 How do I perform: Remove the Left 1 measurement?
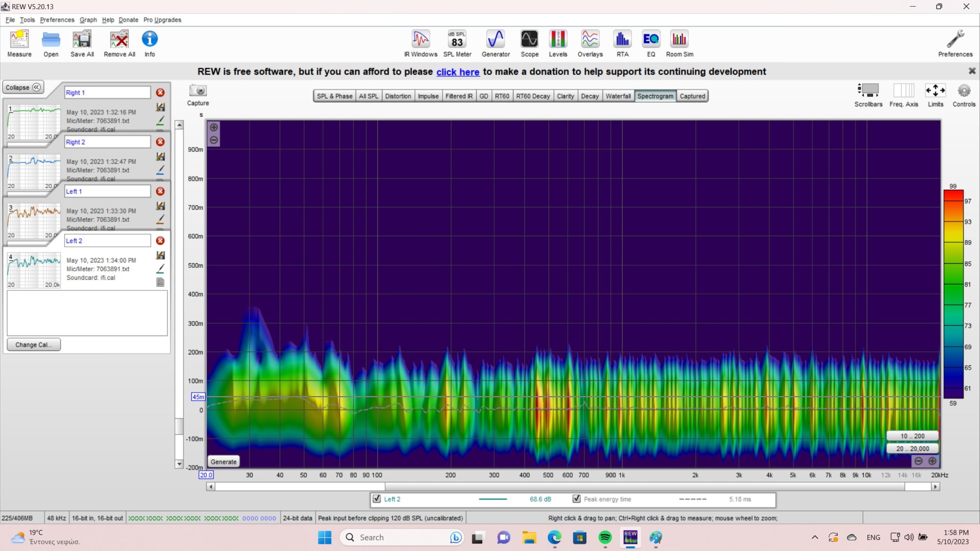tap(160, 191)
